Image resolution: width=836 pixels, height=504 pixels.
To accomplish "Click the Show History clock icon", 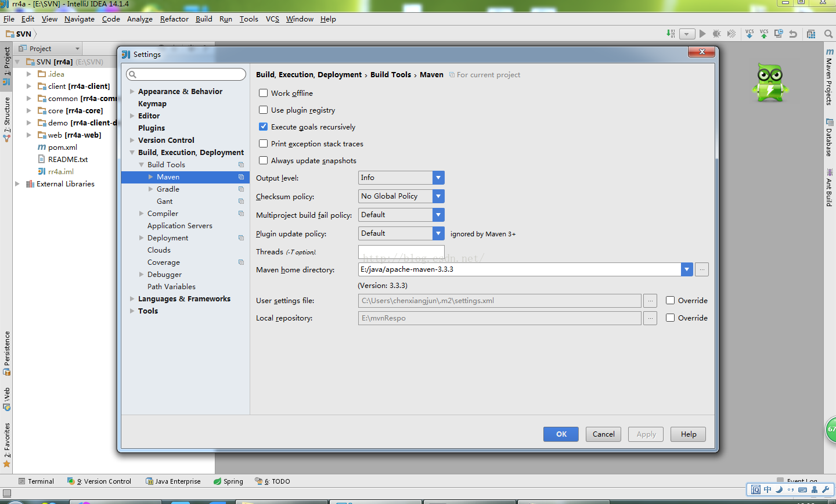I will (779, 34).
